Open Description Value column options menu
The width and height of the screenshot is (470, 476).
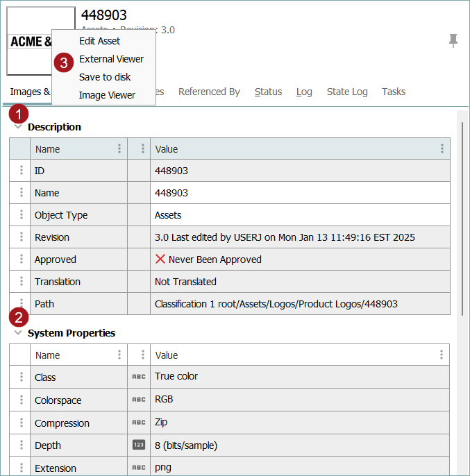442,149
